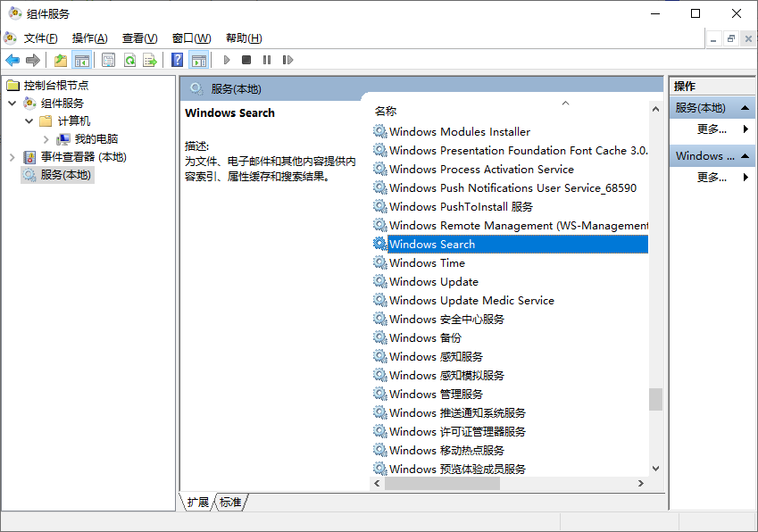Click gear icon beside Windows 备份
Image resolution: width=758 pixels, height=532 pixels.
coord(380,337)
